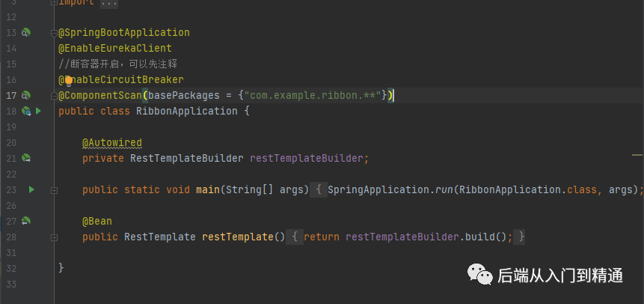Image resolution: width=644 pixels, height=304 pixels.
Task: Click the folded import ellipsis placeholder
Action: [110, 2]
